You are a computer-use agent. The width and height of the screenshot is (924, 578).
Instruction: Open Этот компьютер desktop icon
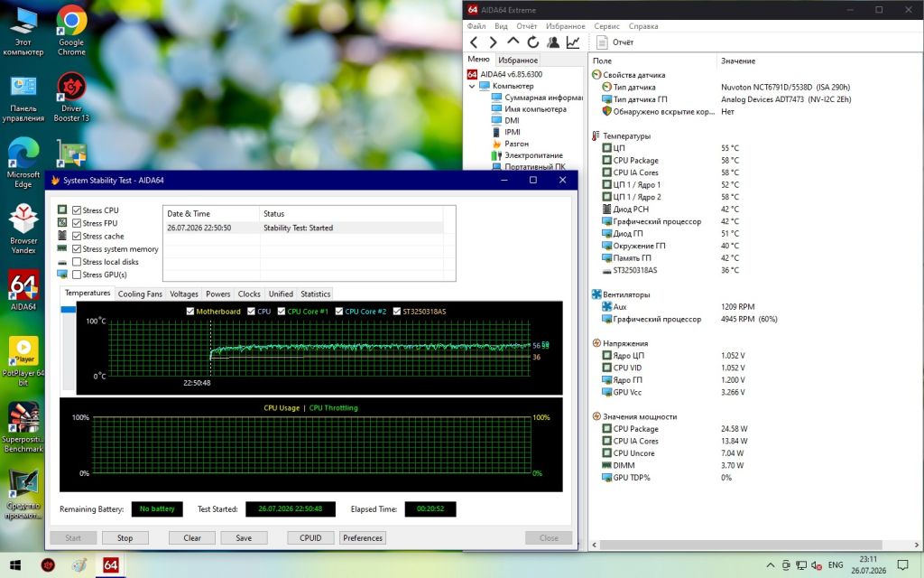[x=23, y=31]
